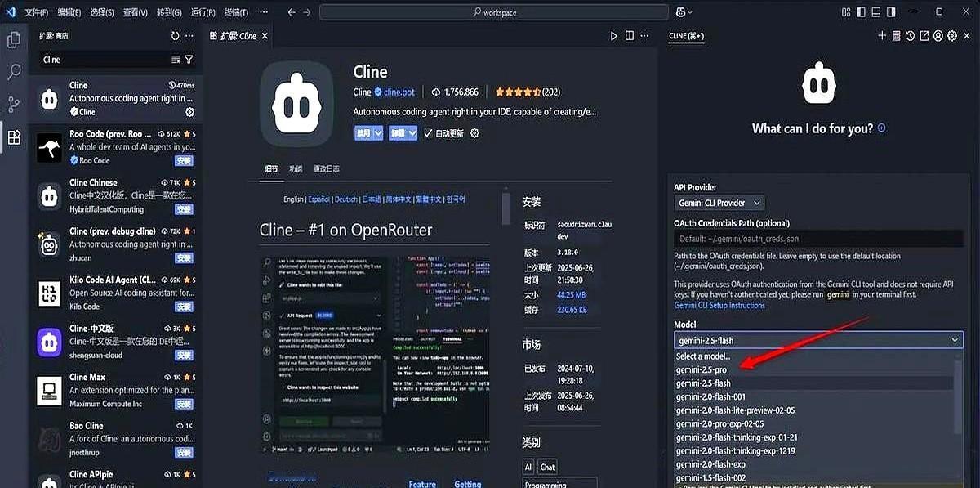The image size is (980, 488).
Task: Open the extensions filter funnel
Action: (x=189, y=60)
